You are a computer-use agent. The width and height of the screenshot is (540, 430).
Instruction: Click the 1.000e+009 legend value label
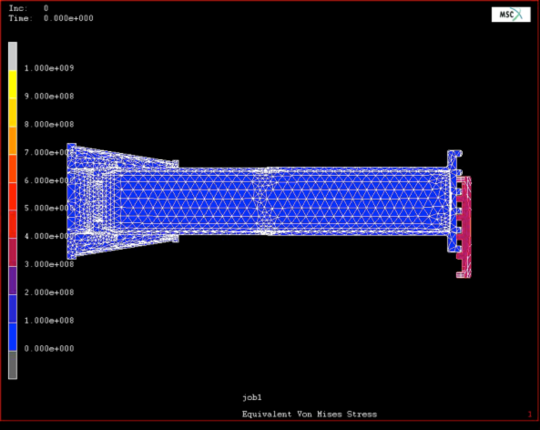tap(49, 68)
